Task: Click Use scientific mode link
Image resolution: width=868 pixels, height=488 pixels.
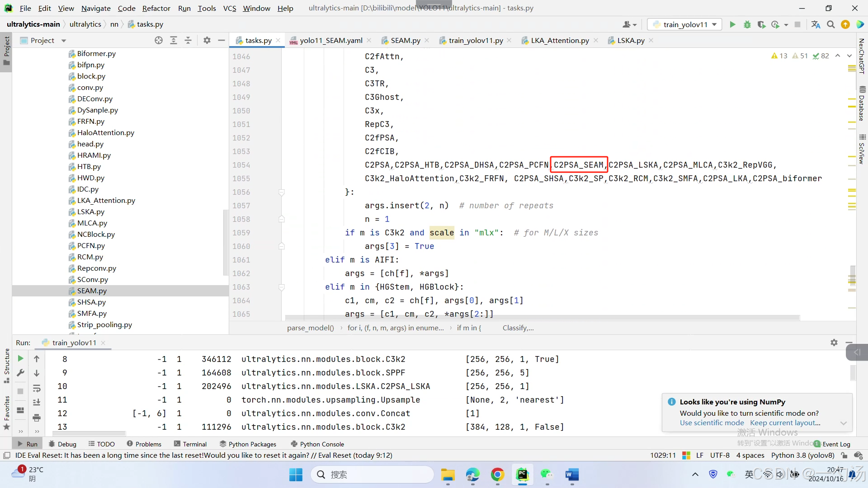Action: point(712,423)
